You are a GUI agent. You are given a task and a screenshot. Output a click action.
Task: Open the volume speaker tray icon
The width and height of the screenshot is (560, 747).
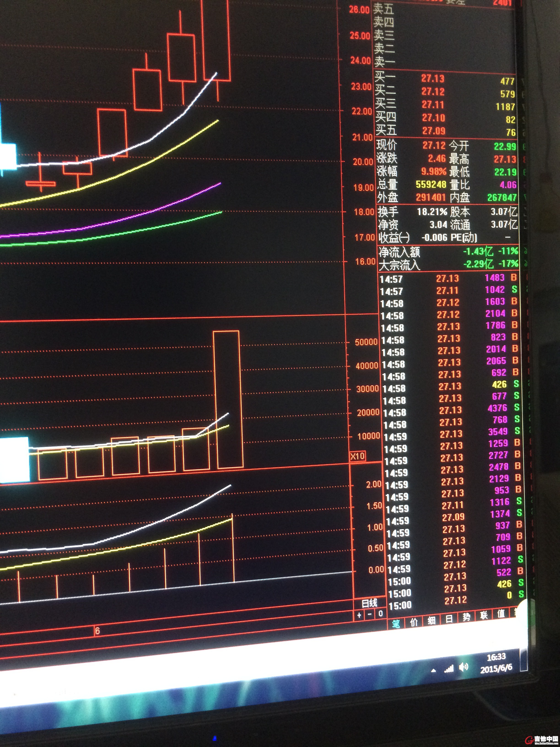click(x=464, y=667)
